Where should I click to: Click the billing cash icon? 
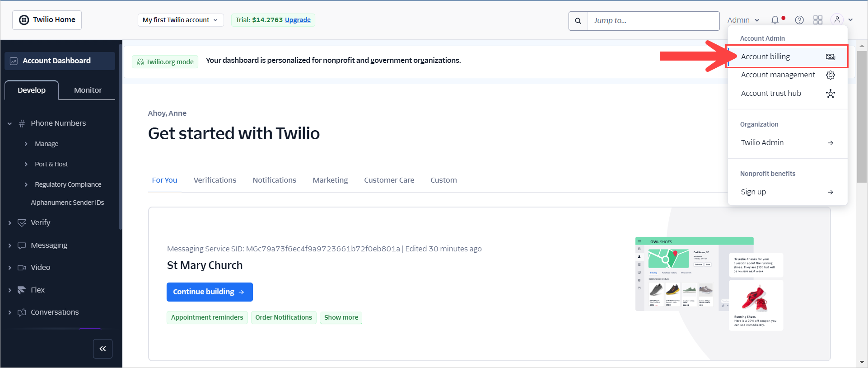coord(831,57)
